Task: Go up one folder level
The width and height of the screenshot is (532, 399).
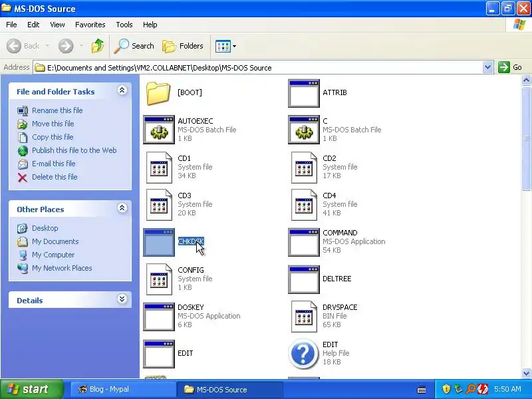Action: pyautogui.click(x=98, y=46)
